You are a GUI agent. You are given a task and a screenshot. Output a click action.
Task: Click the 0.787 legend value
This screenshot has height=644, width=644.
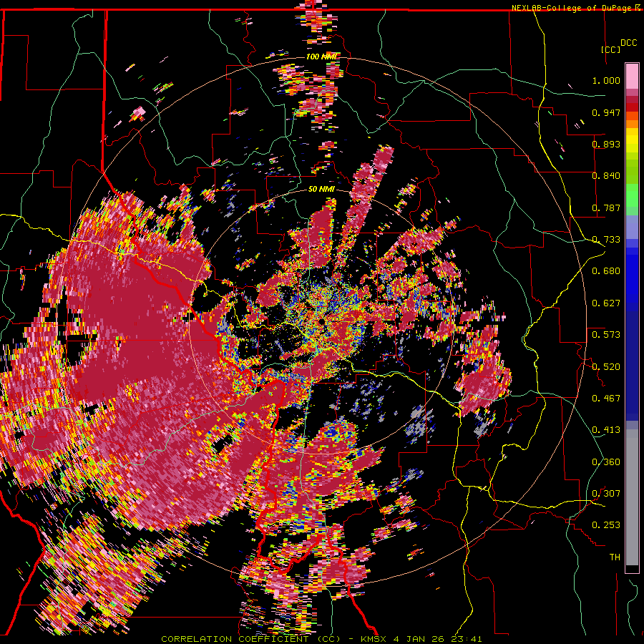pyautogui.click(x=606, y=208)
